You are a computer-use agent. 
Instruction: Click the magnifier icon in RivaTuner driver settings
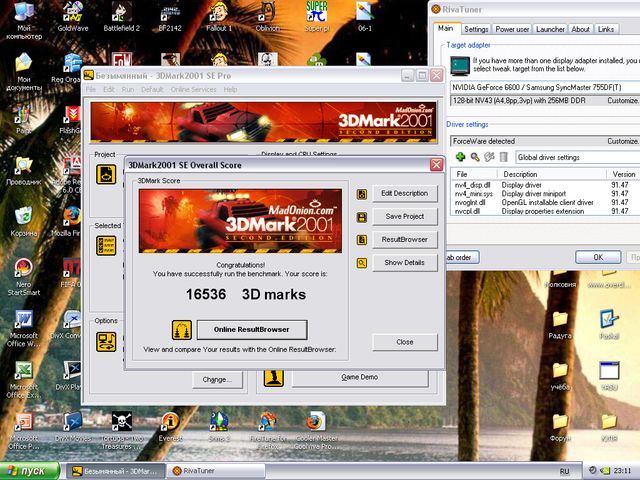coord(475,157)
